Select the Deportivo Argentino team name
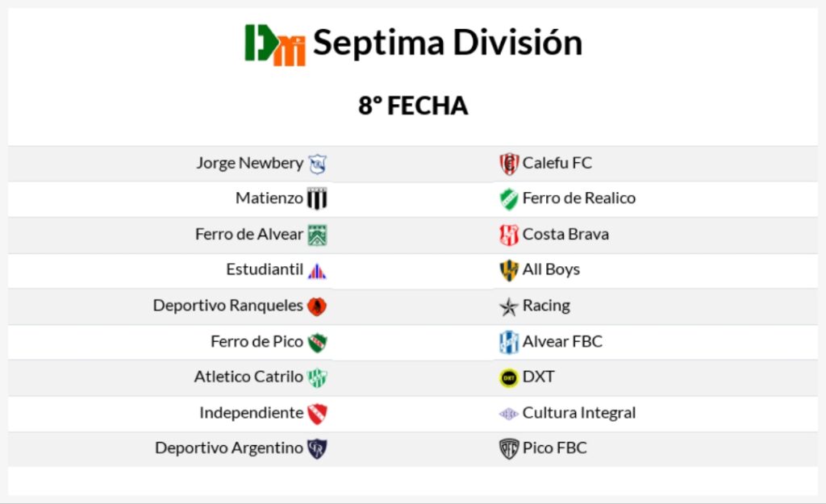Image resolution: width=826 pixels, height=504 pixels. (229, 448)
